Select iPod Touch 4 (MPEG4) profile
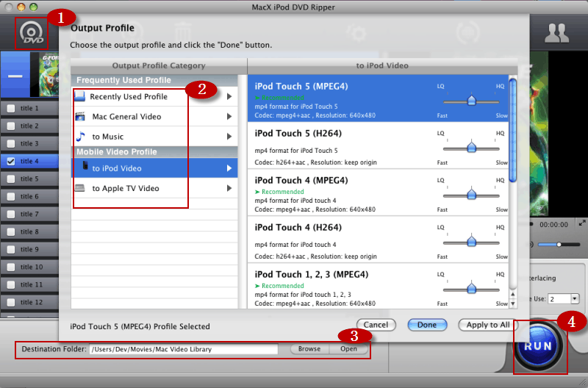Image resolution: width=588 pixels, height=388 pixels. (378, 193)
